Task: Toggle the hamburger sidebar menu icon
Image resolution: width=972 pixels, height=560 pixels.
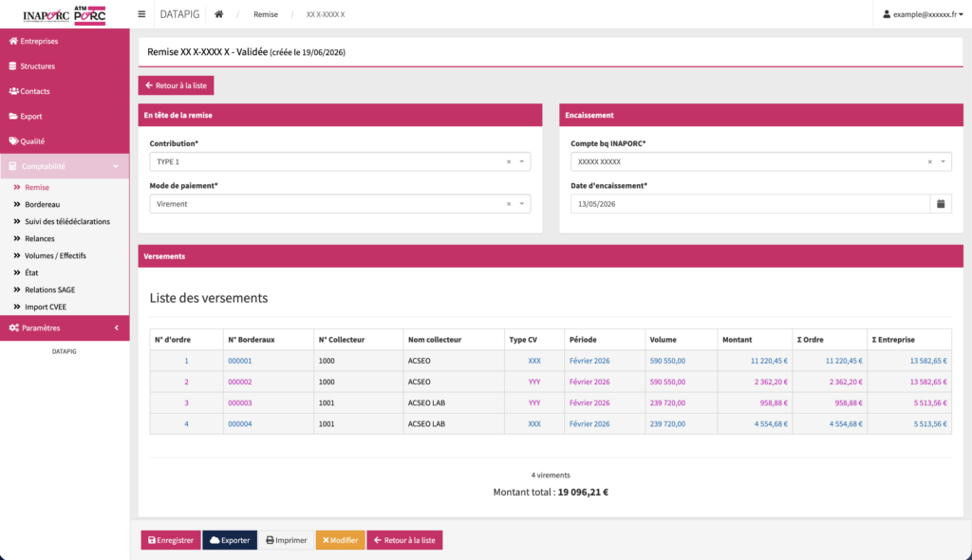Action: (141, 14)
